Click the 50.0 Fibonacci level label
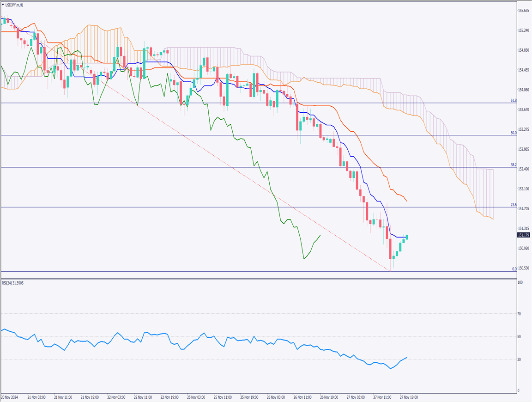Screen dimensions: 532x402 click(x=513, y=133)
